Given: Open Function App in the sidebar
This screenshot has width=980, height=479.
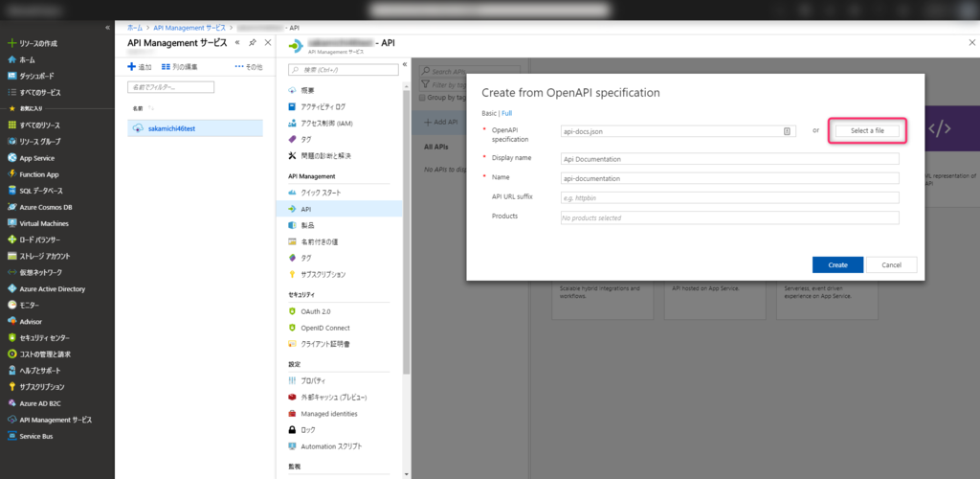Looking at the screenshot, I should point(33,174).
